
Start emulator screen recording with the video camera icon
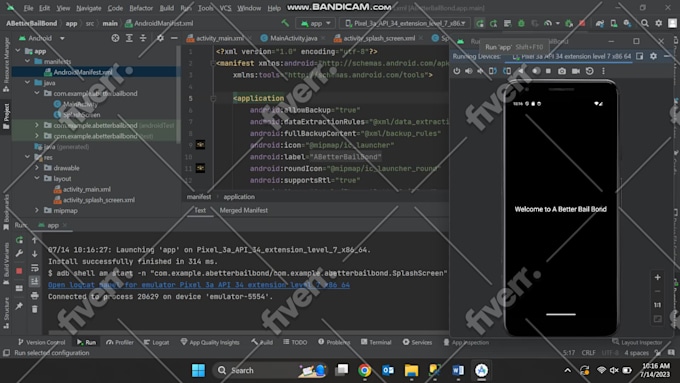tap(576, 71)
